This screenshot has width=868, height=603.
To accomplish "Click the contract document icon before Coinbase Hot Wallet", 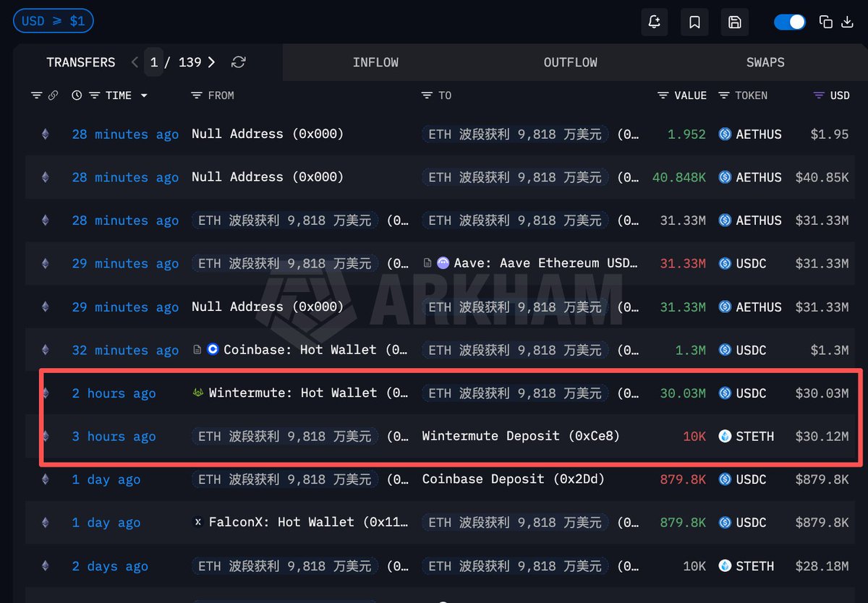I will 197,350.
